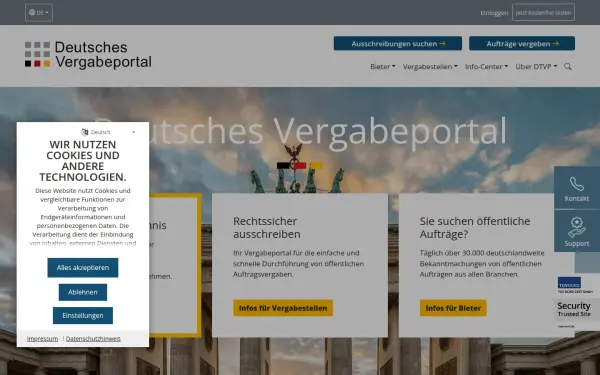
Task: Click cookie heading WIR NUTZEN COOKIES
Action: pos(83,161)
